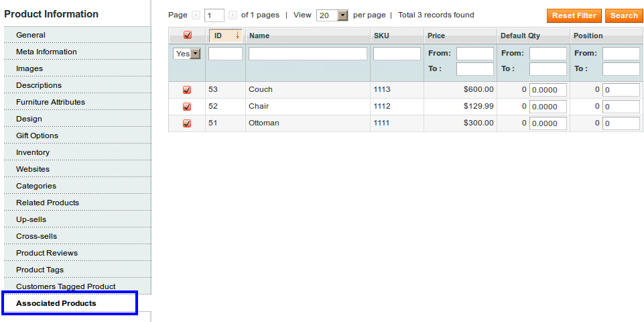Click the SKU value 1111
The height and width of the screenshot is (322, 644).
pos(382,123)
